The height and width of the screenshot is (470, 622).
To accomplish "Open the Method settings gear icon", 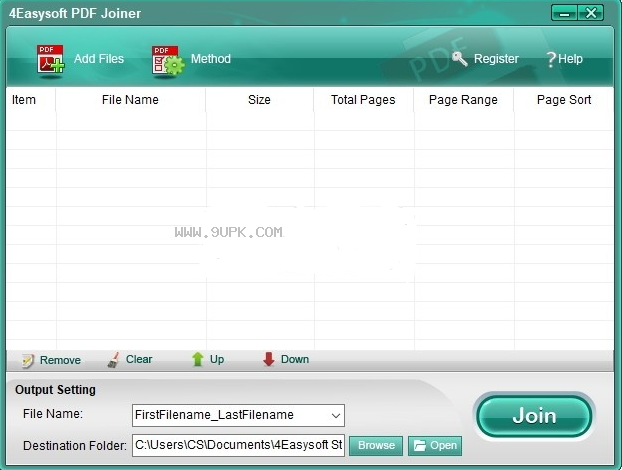I will coord(168,60).
